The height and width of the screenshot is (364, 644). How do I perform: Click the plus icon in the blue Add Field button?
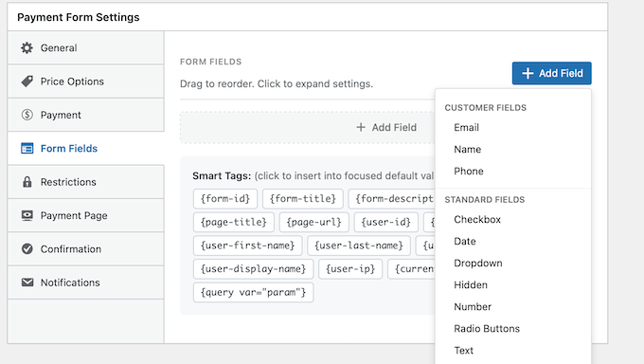[x=528, y=73]
